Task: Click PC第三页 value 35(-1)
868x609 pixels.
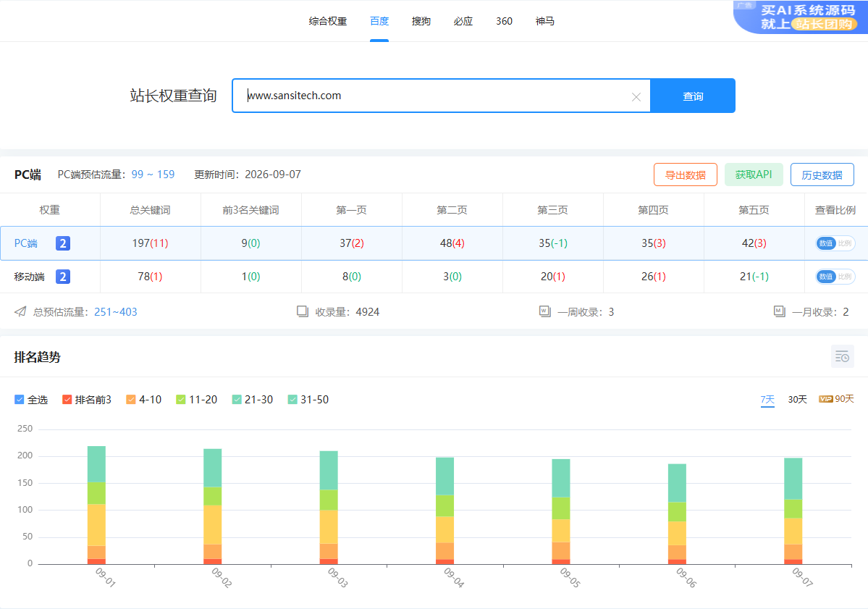Action: pyautogui.click(x=553, y=243)
